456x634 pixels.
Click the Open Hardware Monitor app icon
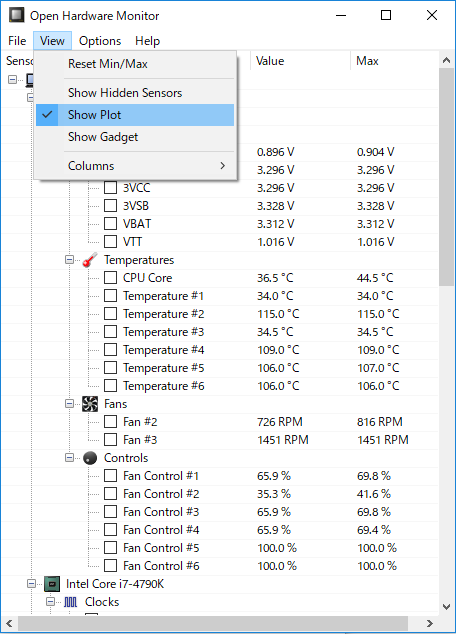coord(17,15)
